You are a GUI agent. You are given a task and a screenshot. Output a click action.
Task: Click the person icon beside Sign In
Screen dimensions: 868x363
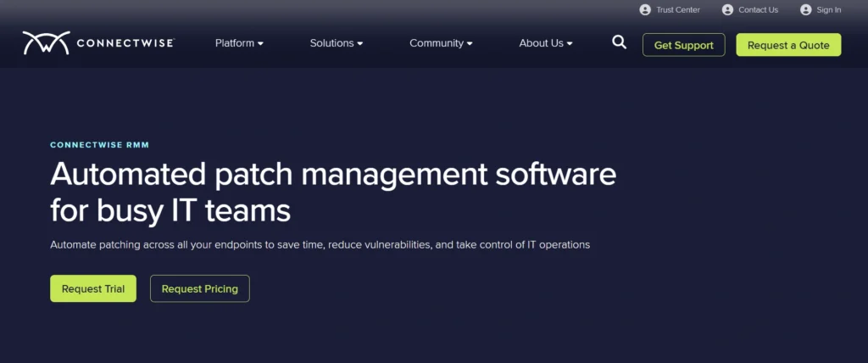pyautogui.click(x=806, y=10)
